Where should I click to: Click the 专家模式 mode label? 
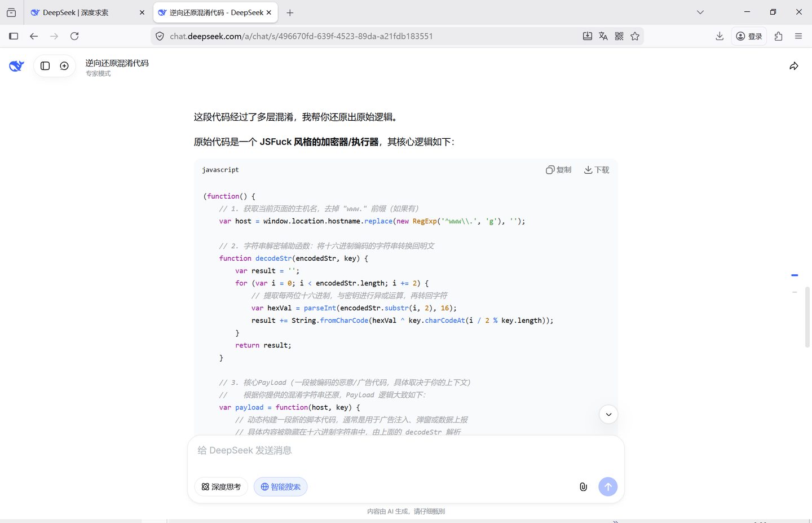click(98, 74)
